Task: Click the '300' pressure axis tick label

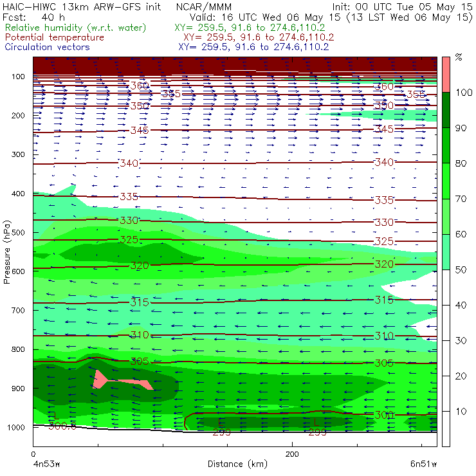Action: (x=18, y=154)
